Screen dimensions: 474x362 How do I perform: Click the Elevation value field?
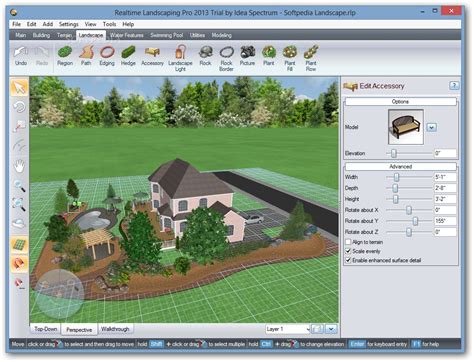point(445,153)
